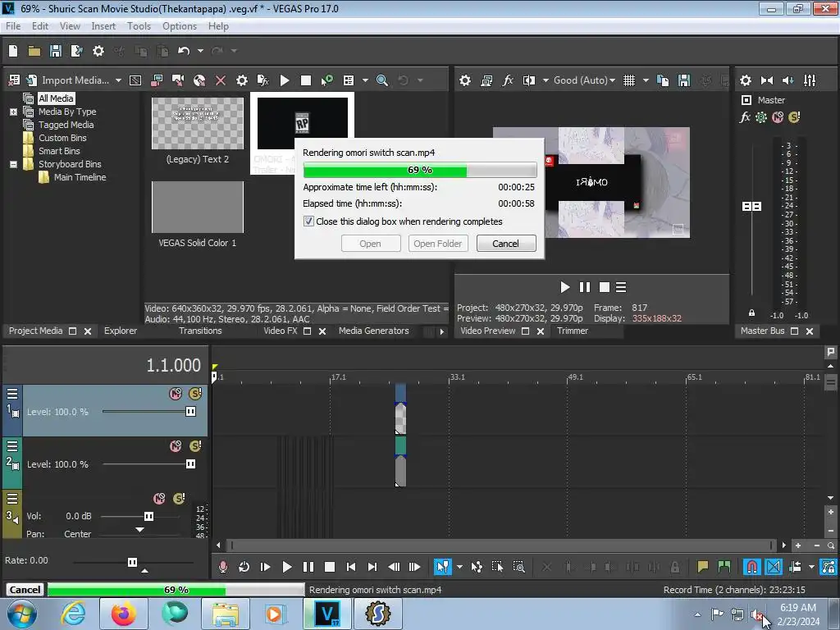Open the File menu
This screenshot has width=840, height=630.
click(x=13, y=26)
